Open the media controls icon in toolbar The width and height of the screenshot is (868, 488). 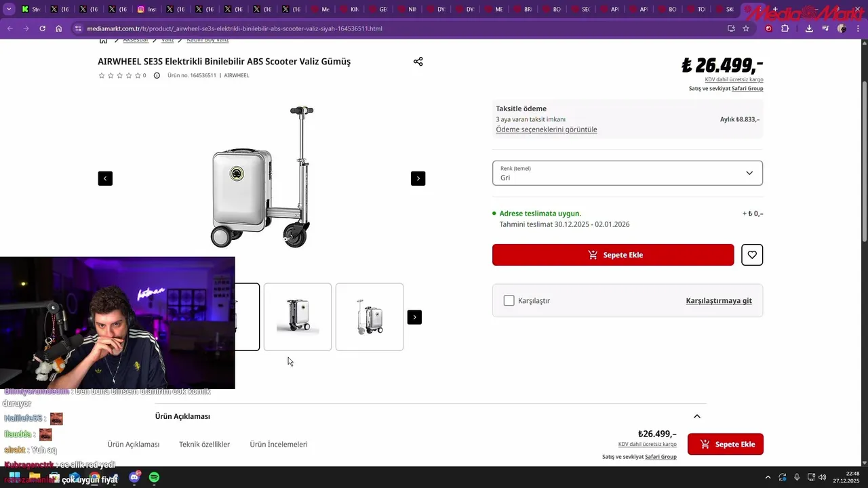(825, 28)
